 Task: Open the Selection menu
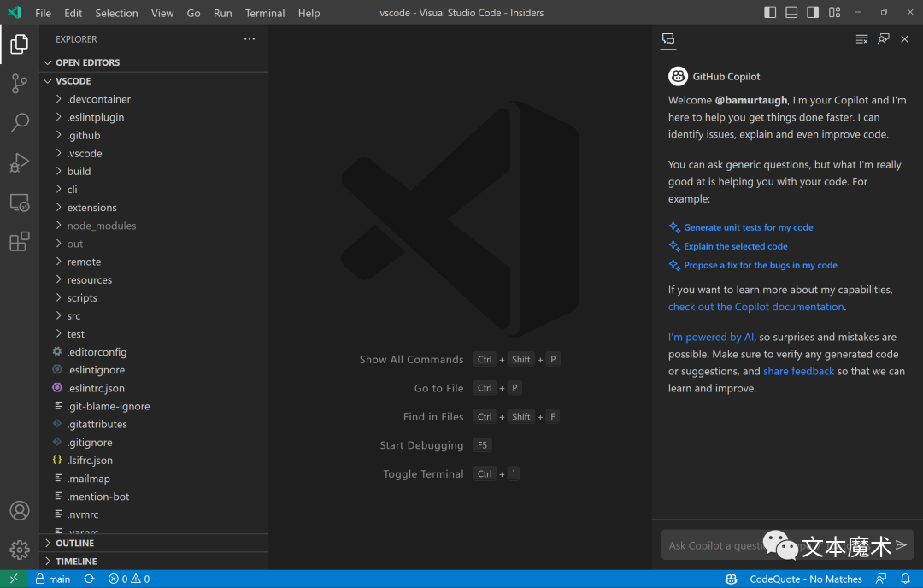116,12
